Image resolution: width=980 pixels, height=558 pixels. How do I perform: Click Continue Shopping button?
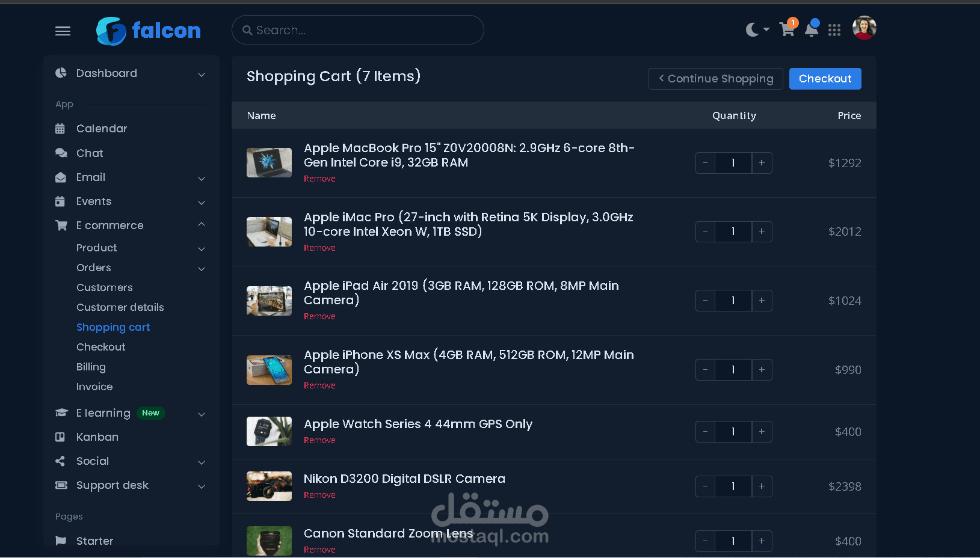715,79
